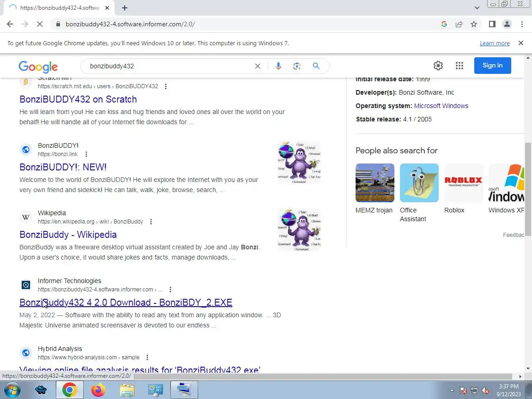Image resolution: width=532 pixels, height=399 pixels.
Task: Select Windows XP related search card
Action: [x=507, y=189]
